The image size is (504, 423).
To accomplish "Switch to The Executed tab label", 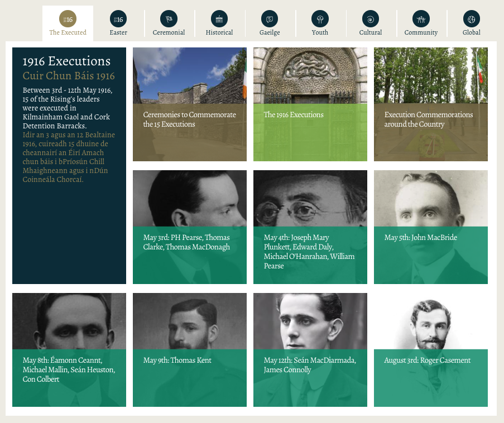I will click(68, 32).
